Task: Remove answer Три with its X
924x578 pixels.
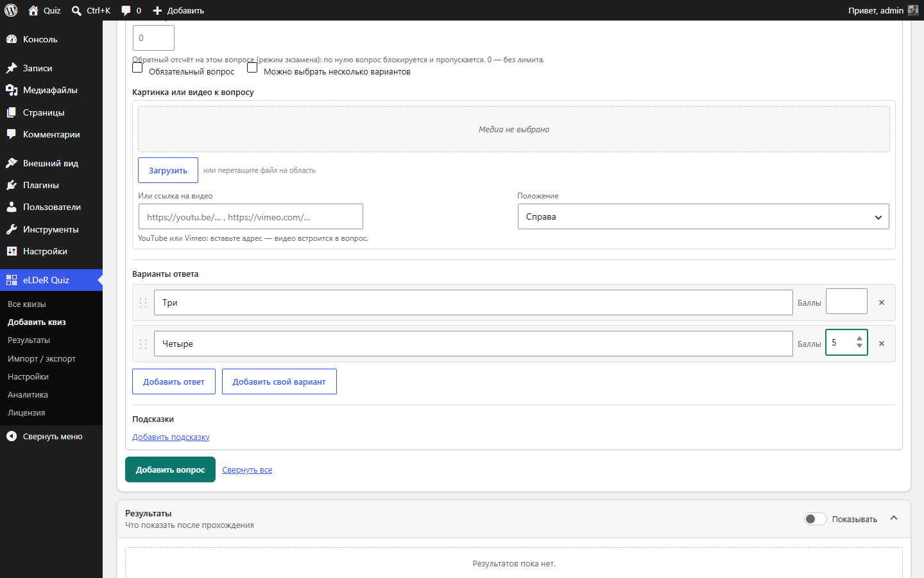Action: coord(882,302)
